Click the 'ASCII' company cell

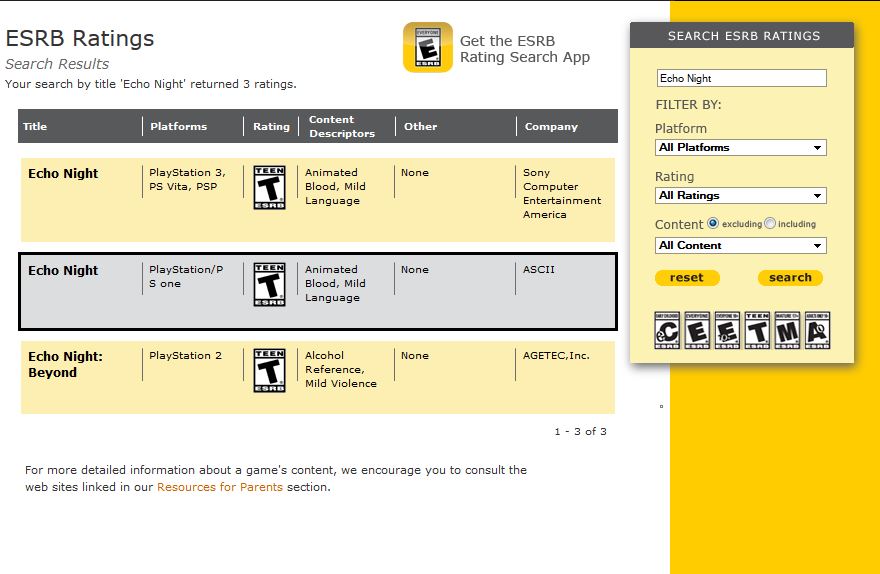539,269
